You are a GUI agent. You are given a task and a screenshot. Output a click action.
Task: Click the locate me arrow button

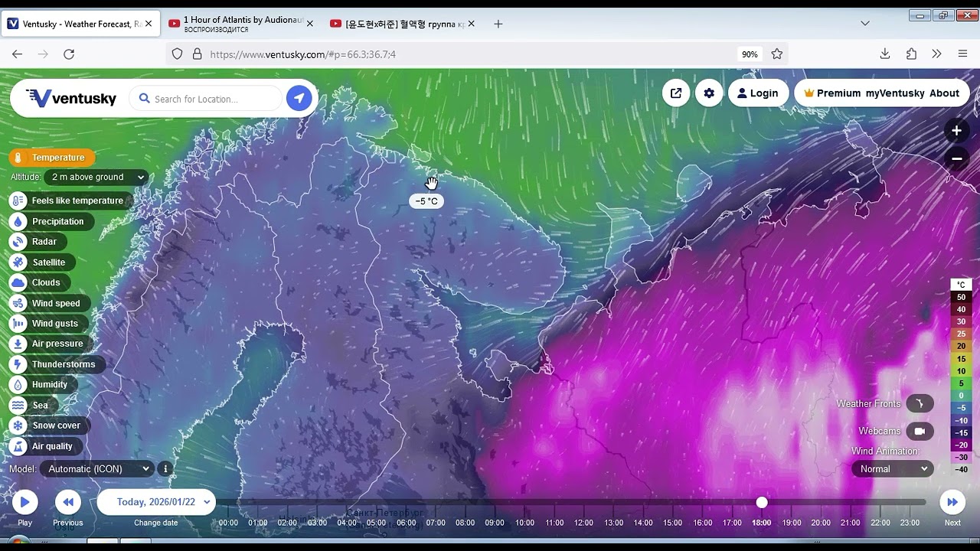tap(299, 99)
